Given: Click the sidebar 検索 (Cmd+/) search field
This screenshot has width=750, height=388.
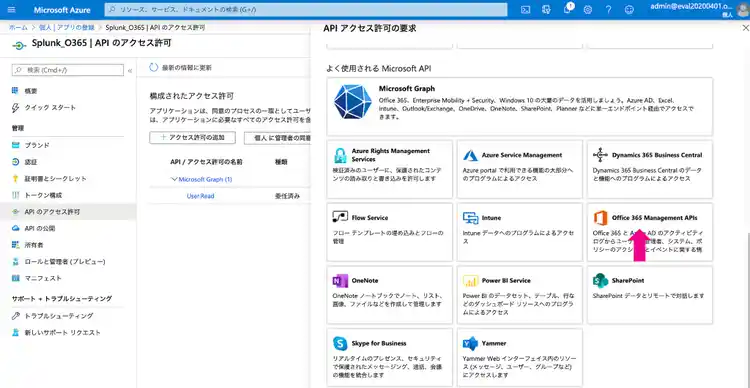Looking at the screenshot, I should [67, 70].
